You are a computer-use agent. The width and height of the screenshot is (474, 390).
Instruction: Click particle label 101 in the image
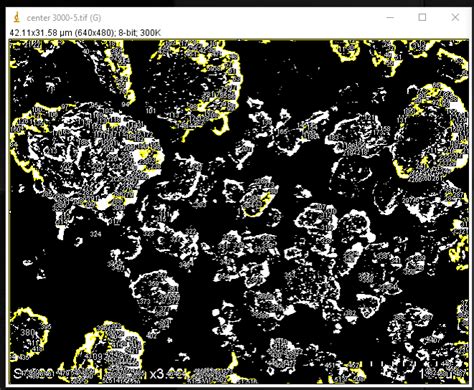pyautogui.click(x=151, y=110)
